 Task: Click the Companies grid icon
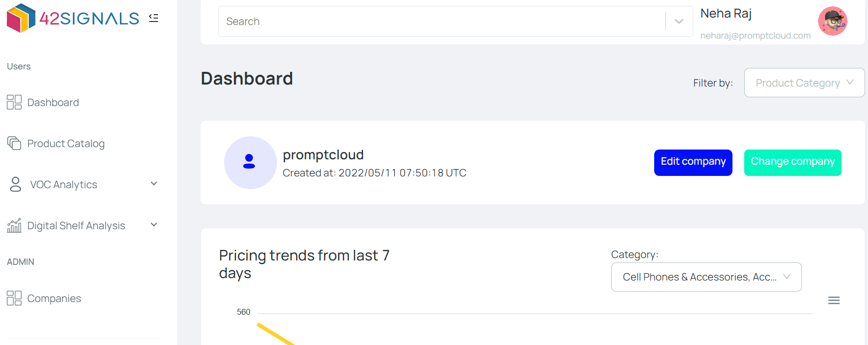click(14, 298)
